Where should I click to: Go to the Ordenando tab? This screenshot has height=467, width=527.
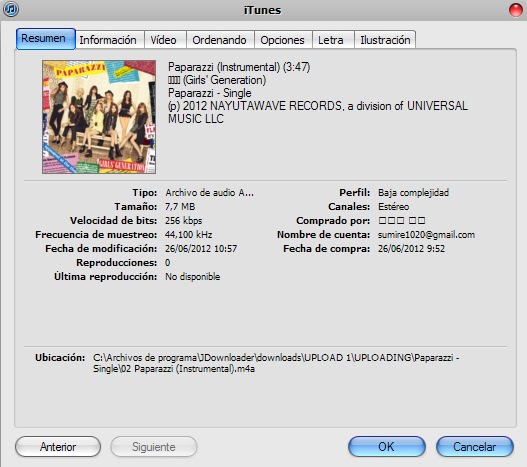tap(219, 40)
